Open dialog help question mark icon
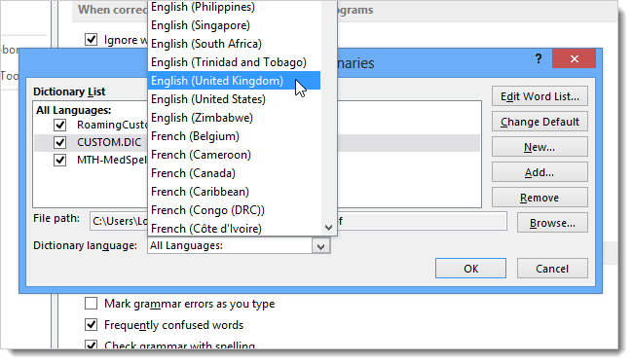Screen dimensions: 633x364 point(539,59)
